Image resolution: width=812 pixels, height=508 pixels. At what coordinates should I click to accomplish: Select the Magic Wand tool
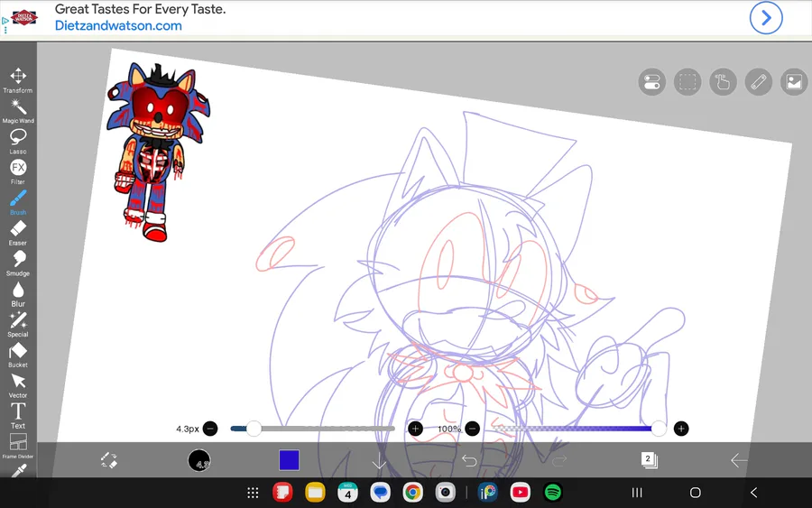tap(18, 111)
